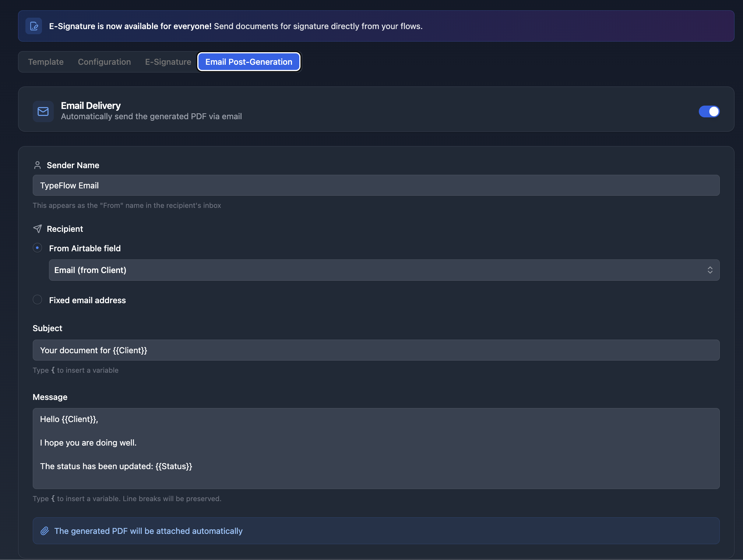Image resolution: width=743 pixels, height=560 pixels.
Task: Click into the Sender Name input field
Action: point(376,185)
